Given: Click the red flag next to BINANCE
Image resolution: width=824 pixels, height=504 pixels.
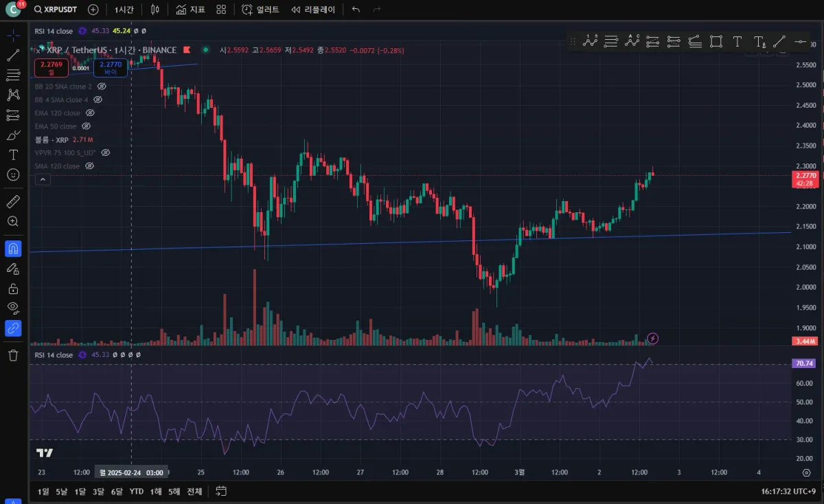Looking at the screenshot, I should (187, 50).
